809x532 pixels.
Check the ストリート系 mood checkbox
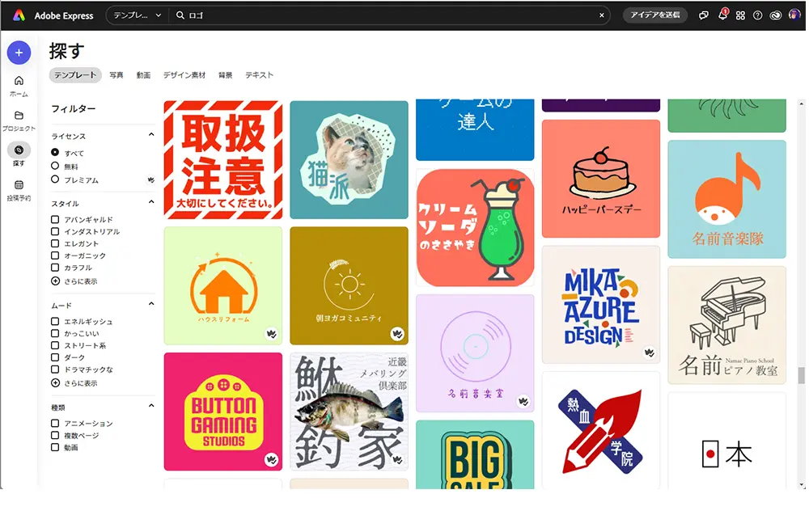(x=55, y=345)
